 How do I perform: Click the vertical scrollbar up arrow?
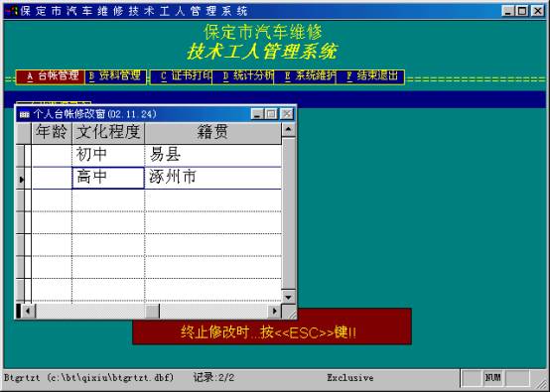click(x=288, y=129)
